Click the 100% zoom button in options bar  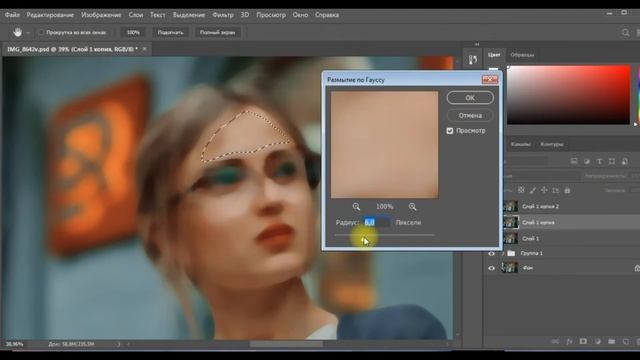click(x=133, y=32)
